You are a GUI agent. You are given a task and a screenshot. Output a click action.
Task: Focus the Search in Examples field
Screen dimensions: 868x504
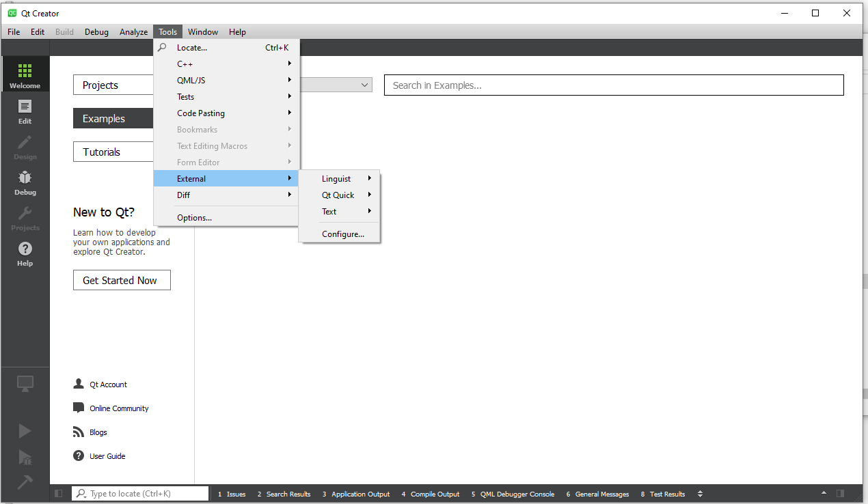[x=614, y=85]
